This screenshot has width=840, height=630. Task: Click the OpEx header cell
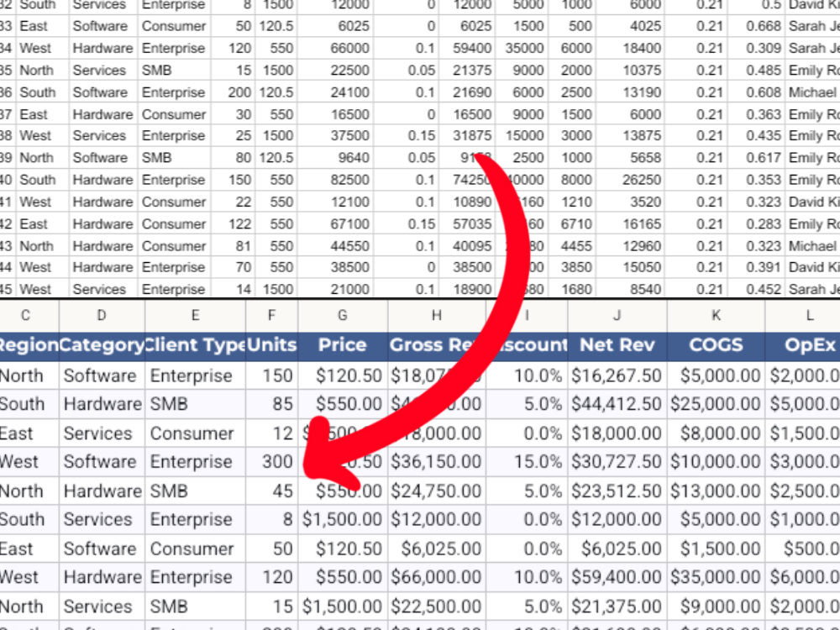(802, 345)
